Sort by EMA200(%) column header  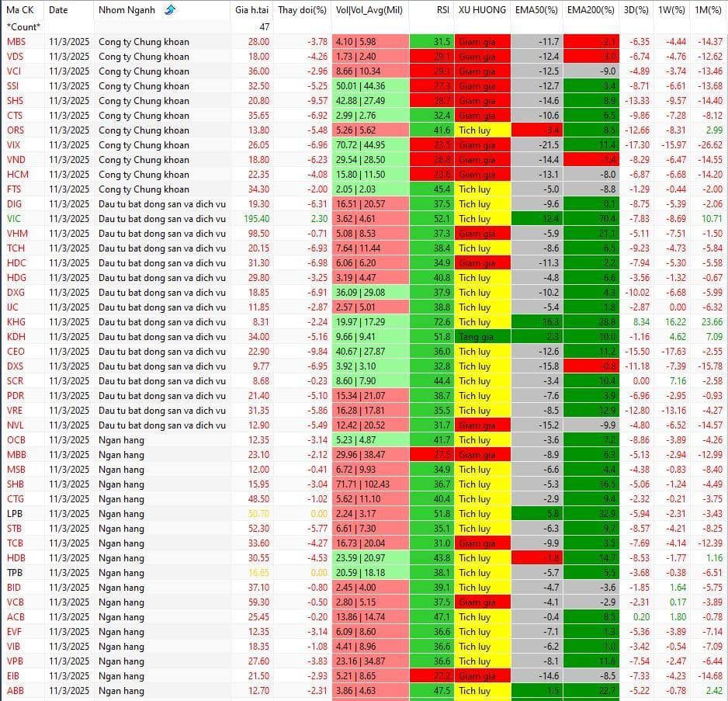tap(591, 10)
